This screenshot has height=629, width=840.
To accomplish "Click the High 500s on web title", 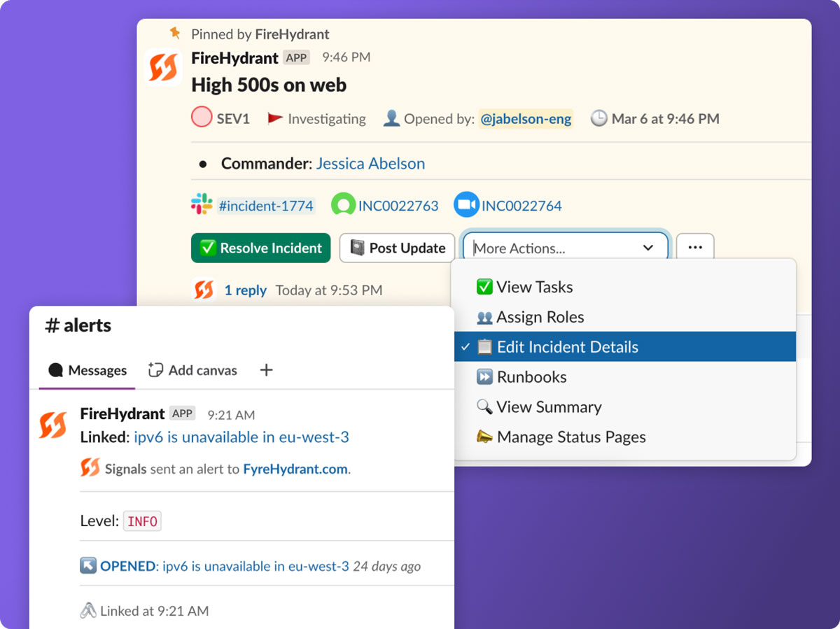I will [x=269, y=85].
